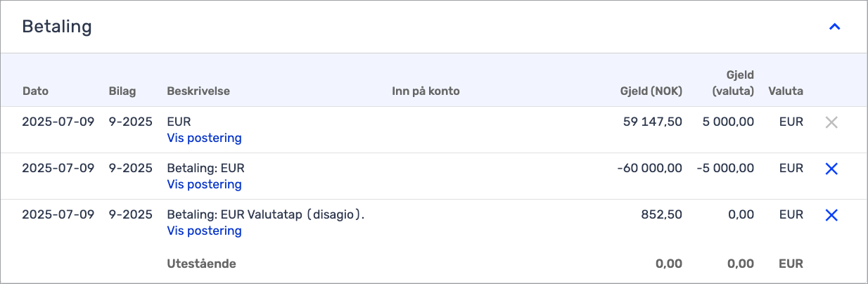Click the Inn på konto column header
Screen dimensions: 868x284
point(426,91)
